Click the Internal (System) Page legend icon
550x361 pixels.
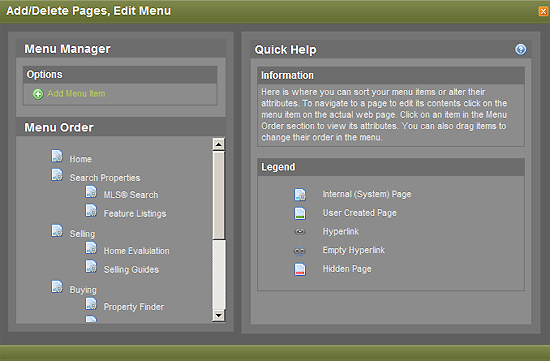300,195
